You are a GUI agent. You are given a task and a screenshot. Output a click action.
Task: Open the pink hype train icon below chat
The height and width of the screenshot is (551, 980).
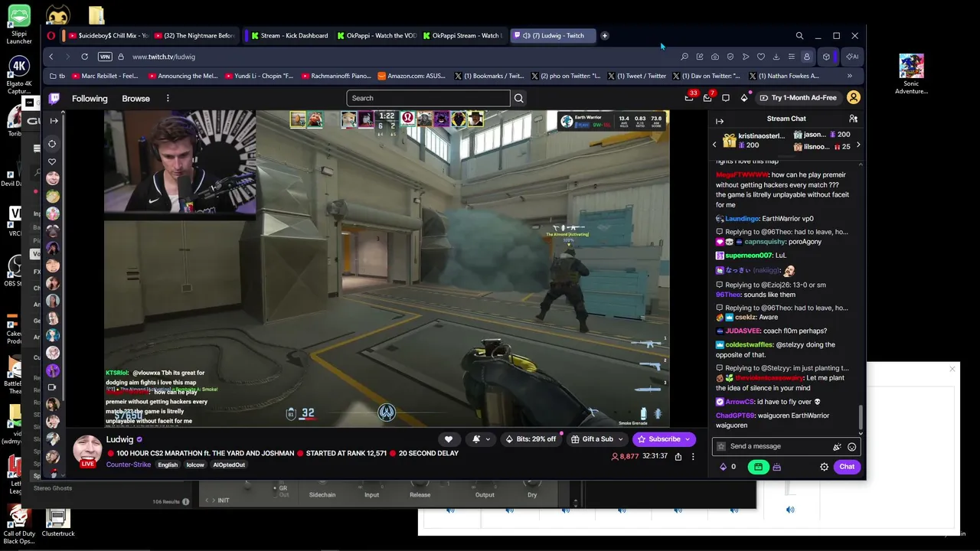click(776, 467)
